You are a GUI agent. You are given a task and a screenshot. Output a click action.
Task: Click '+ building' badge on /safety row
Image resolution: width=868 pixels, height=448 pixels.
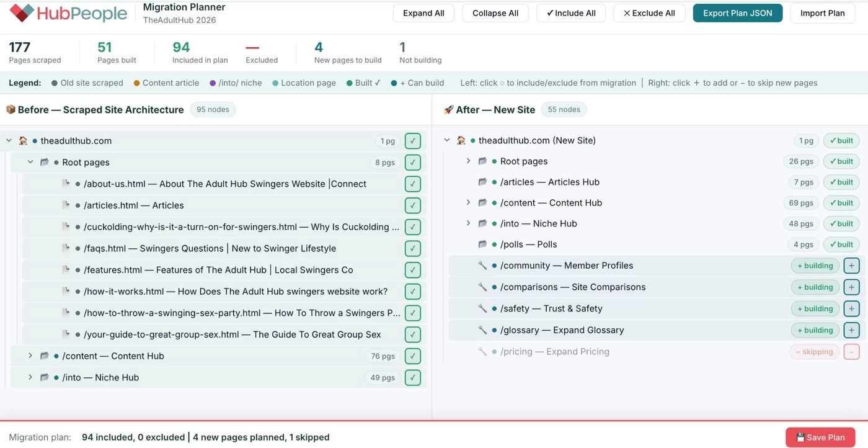pyautogui.click(x=815, y=308)
